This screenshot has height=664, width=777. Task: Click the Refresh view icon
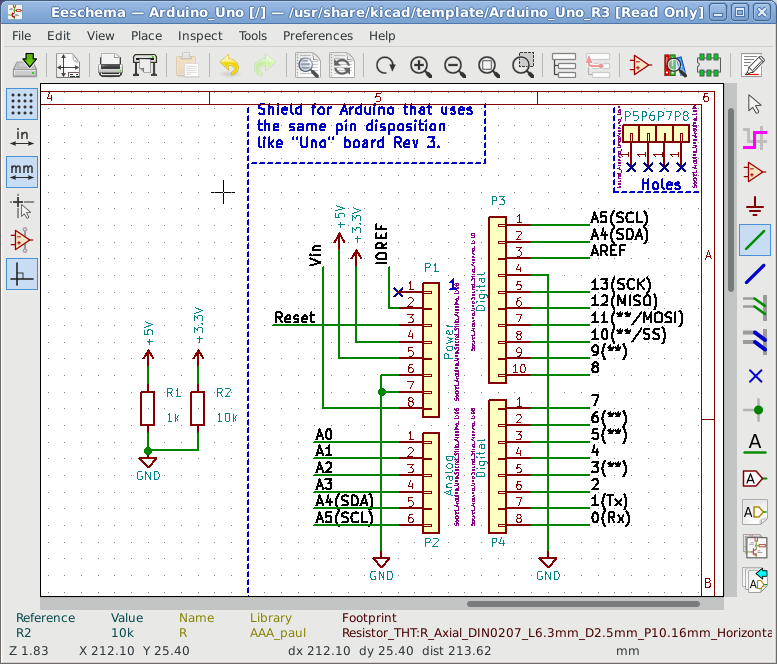pyautogui.click(x=385, y=65)
